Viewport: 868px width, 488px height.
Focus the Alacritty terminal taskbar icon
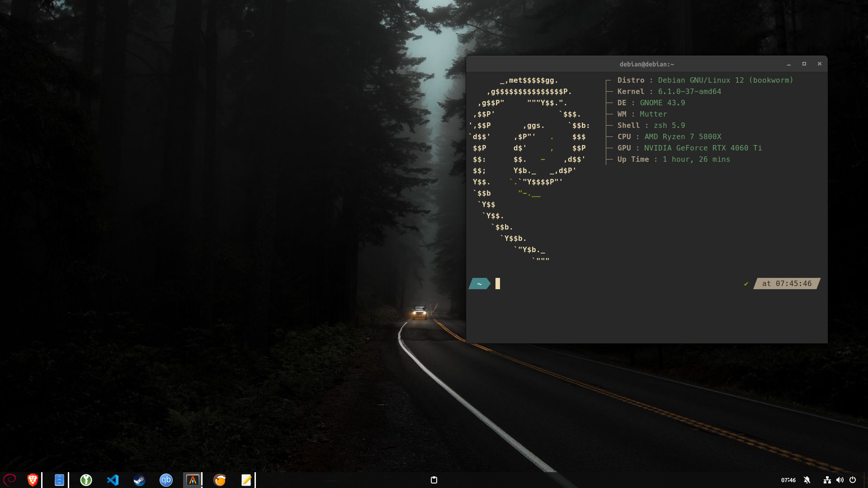193,480
